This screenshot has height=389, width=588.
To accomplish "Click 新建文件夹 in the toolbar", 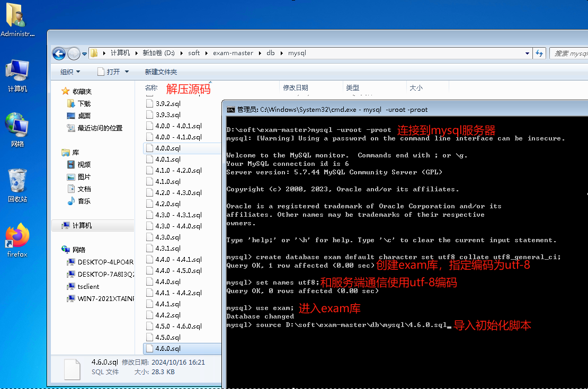I will point(161,72).
